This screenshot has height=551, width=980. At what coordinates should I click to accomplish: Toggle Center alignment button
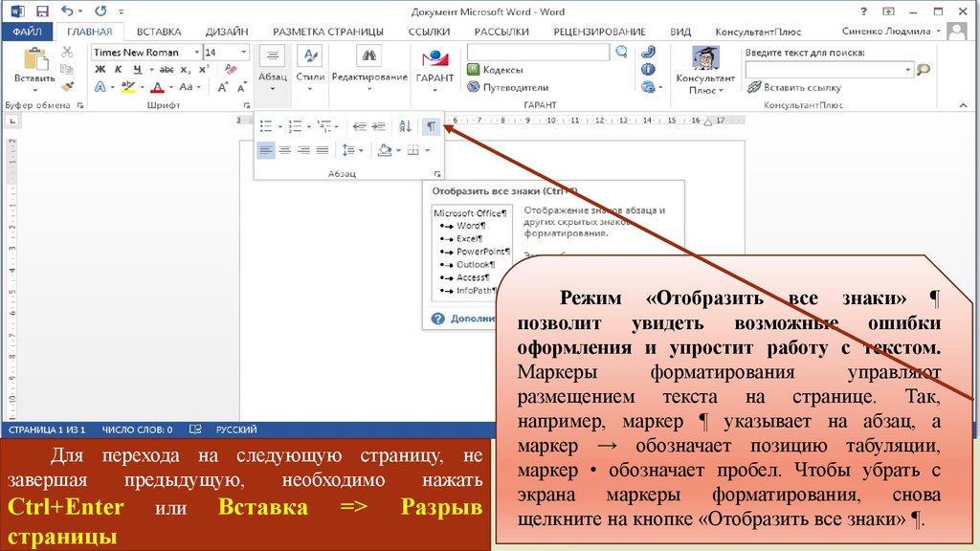[284, 150]
